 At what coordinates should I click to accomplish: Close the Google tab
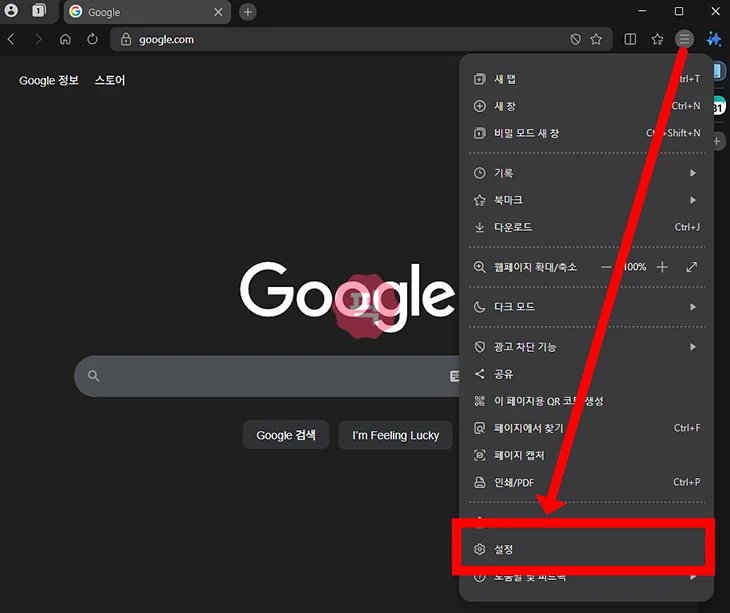coord(218,12)
